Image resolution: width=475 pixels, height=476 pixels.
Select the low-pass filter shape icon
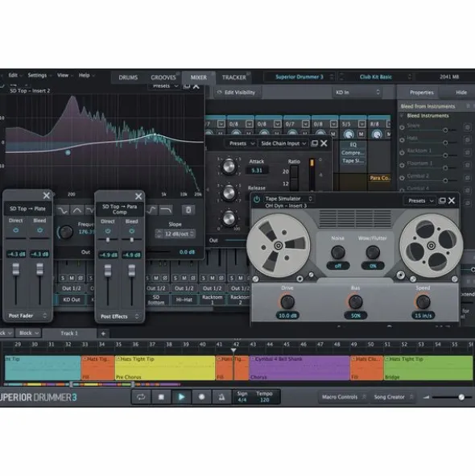[166, 209]
